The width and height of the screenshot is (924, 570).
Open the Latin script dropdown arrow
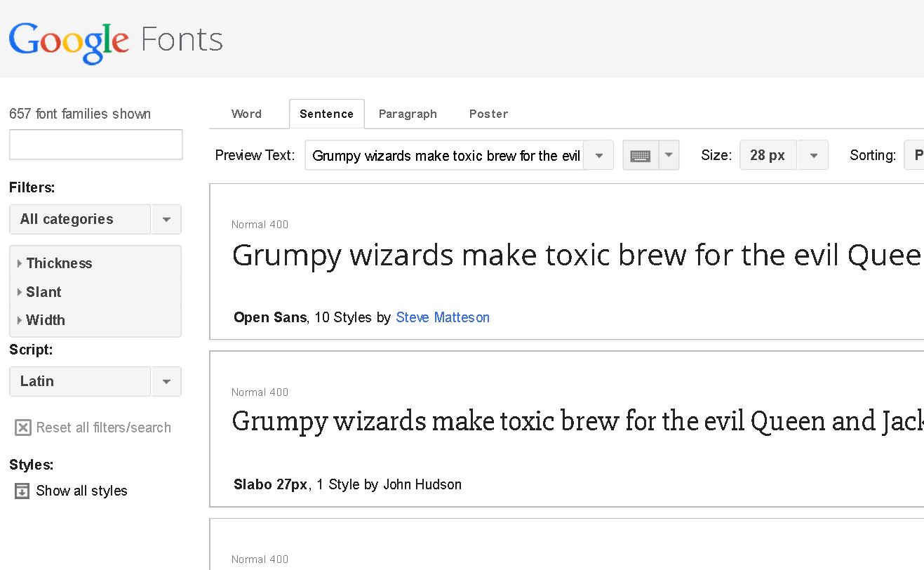[166, 381]
